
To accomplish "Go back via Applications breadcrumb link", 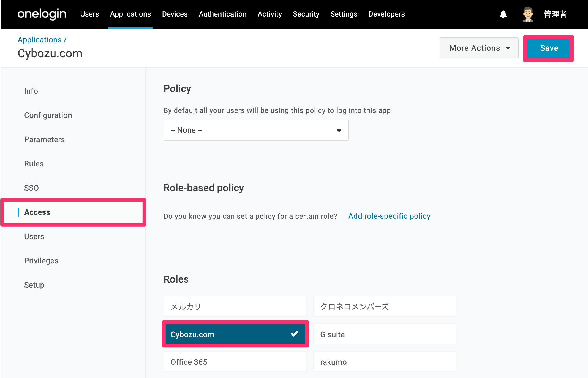I will point(40,40).
